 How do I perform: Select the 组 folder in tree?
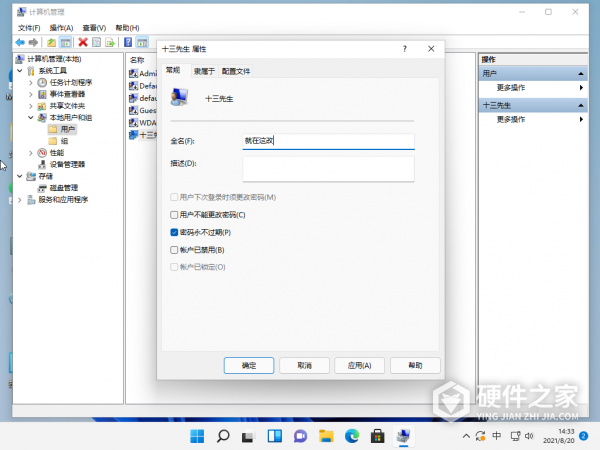tap(59, 141)
